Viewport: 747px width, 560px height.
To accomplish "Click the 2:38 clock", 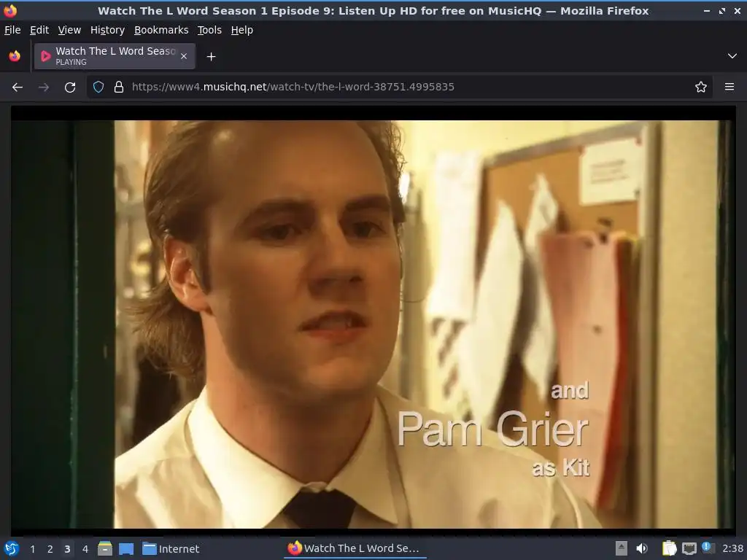I will click(732, 548).
